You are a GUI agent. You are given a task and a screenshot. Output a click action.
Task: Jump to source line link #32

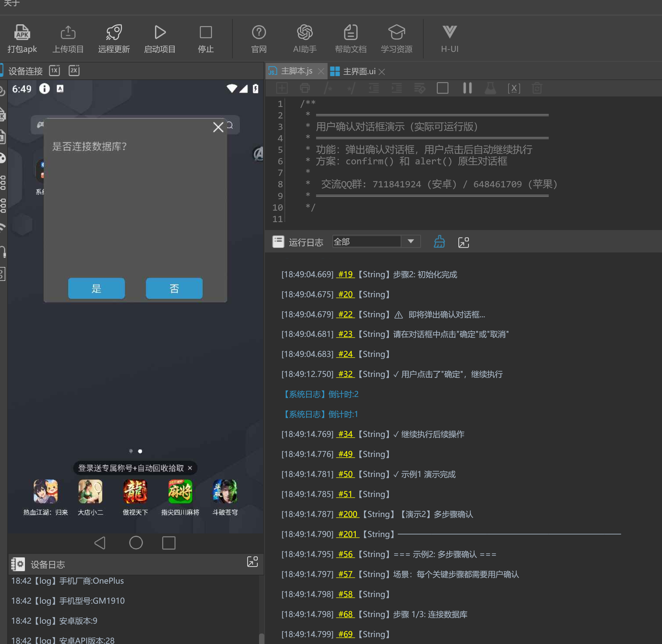click(x=346, y=374)
